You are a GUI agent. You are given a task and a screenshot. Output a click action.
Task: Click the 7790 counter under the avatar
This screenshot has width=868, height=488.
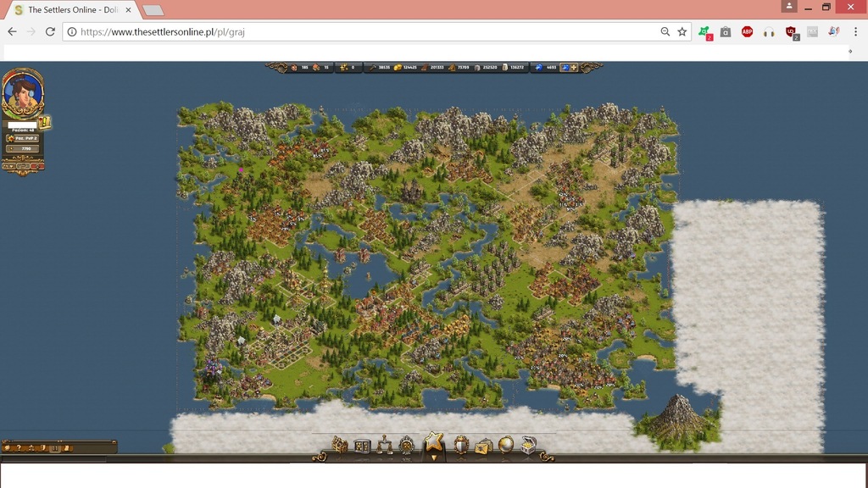[23, 149]
